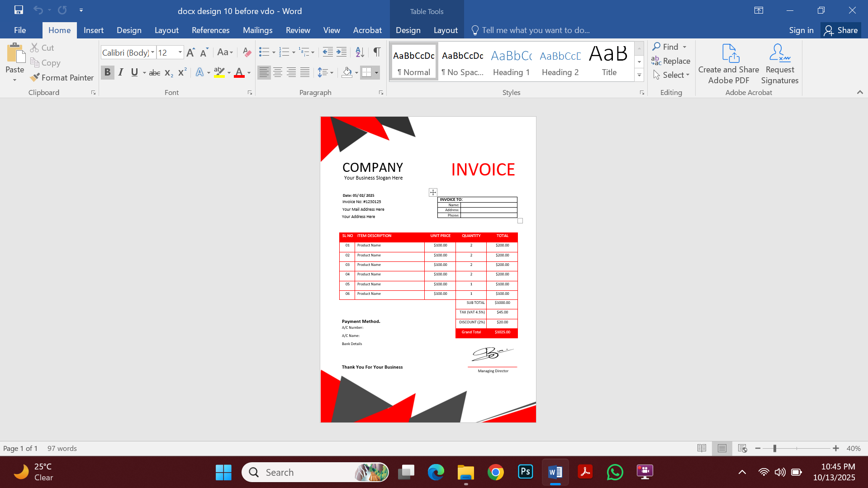The image size is (868, 488).
Task: Enable subscript formatting
Action: coord(168,72)
